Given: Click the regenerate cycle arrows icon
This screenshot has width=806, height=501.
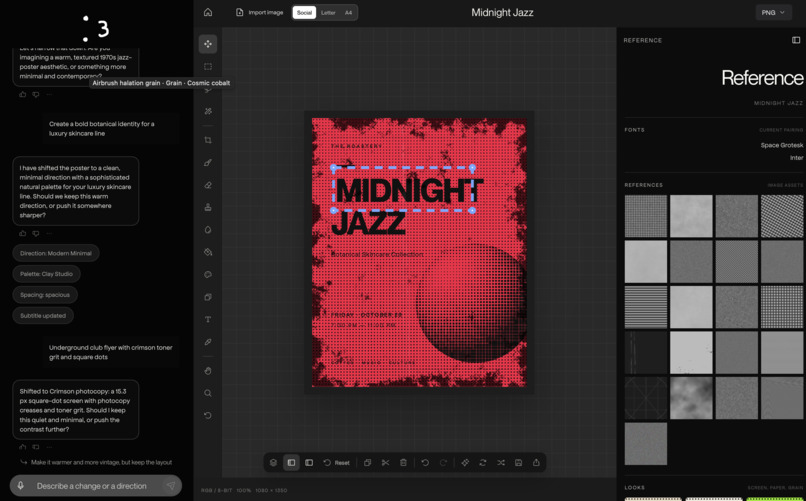Looking at the screenshot, I should (x=483, y=462).
